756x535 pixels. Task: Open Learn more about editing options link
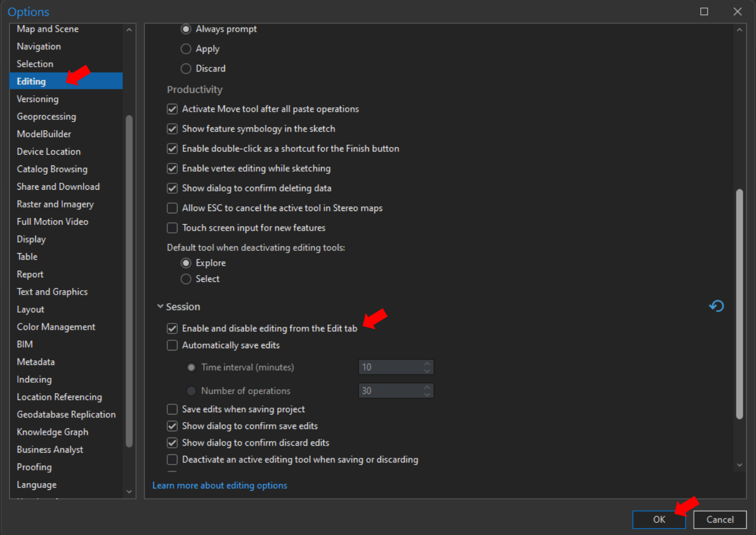coord(220,485)
